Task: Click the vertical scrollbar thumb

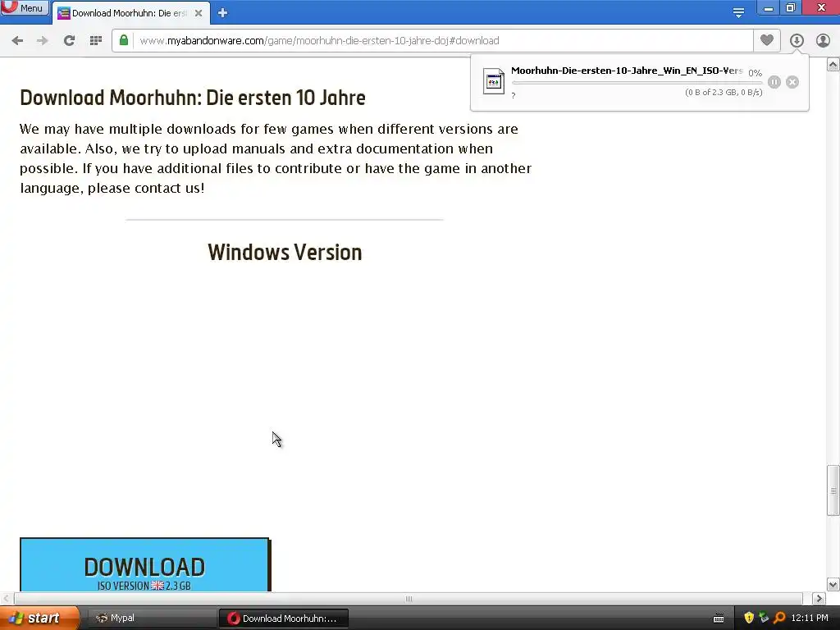Action: point(833,491)
